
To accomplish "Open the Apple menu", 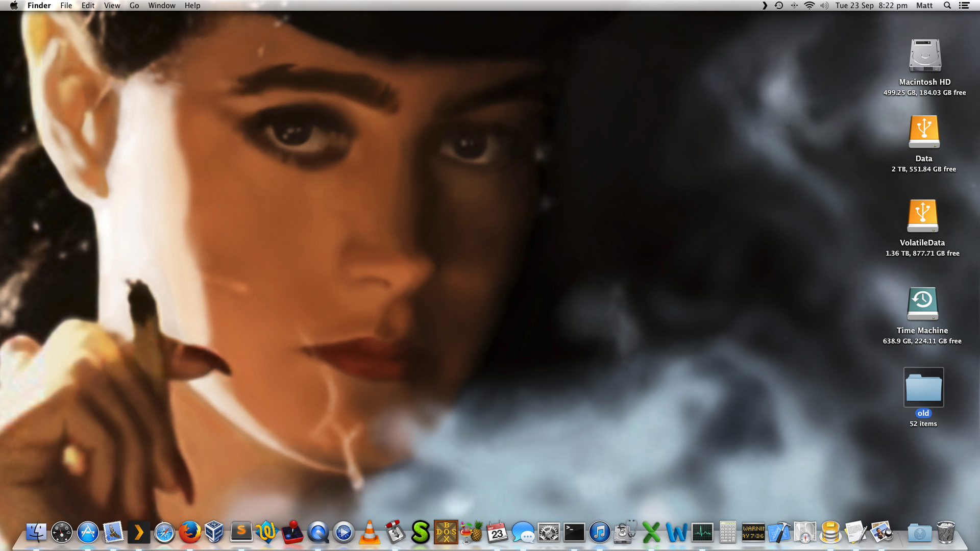I will click(x=14, y=6).
